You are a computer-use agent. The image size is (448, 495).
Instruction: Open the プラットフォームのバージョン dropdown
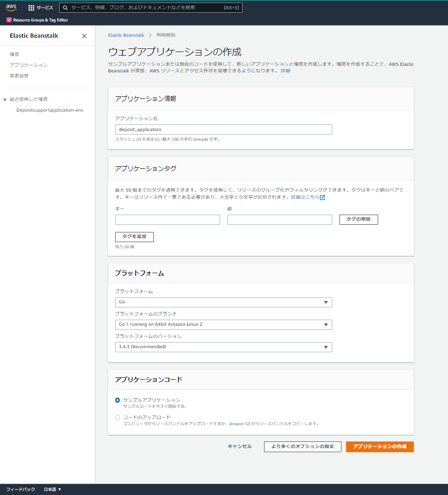pyautogui.click(x=224, y=347)
